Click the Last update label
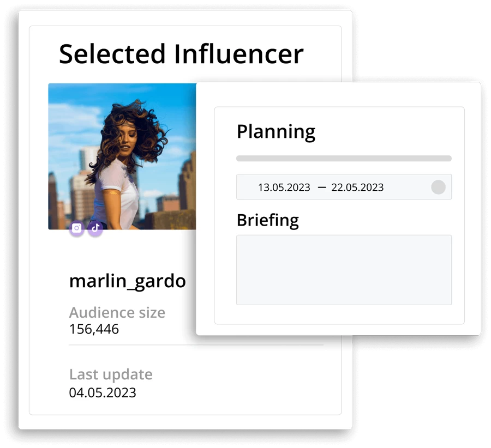 pos(111,374)
